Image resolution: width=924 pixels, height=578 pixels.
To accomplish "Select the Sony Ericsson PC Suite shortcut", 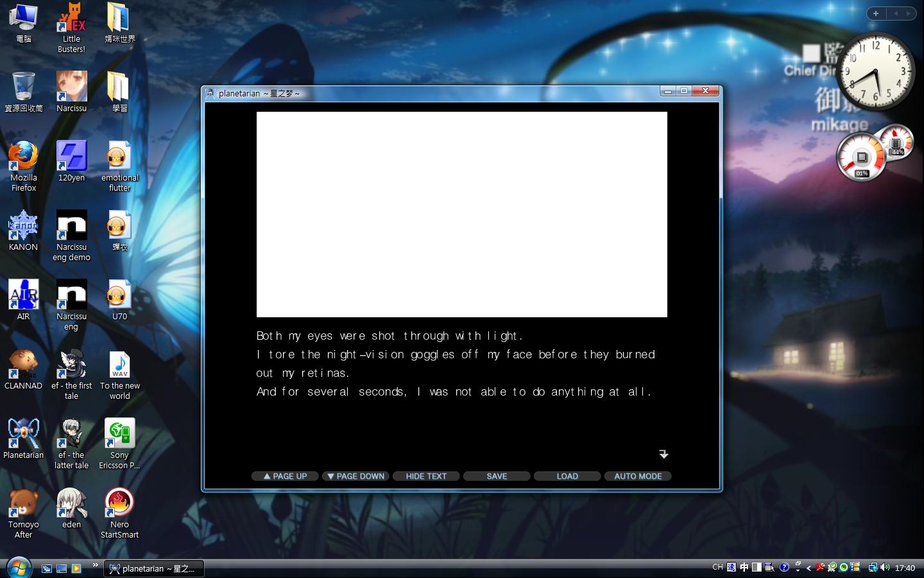I will click(120, 444).
